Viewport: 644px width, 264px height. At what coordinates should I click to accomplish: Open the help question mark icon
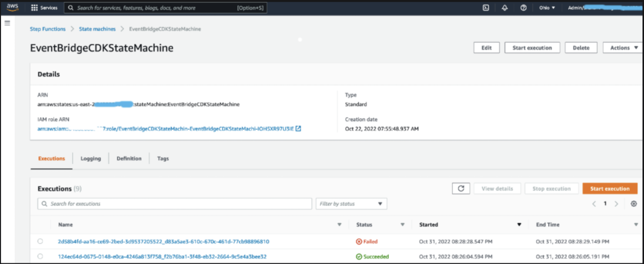[523, 8]
